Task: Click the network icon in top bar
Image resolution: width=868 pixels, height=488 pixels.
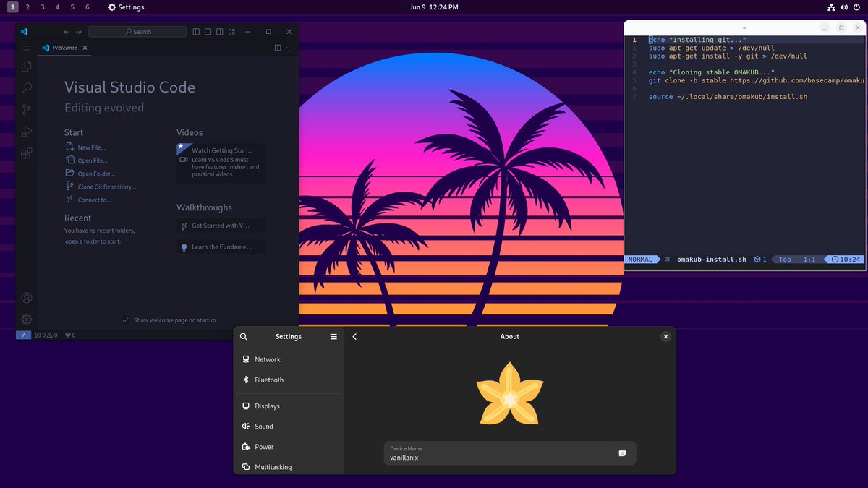Action: click(832, 7)
